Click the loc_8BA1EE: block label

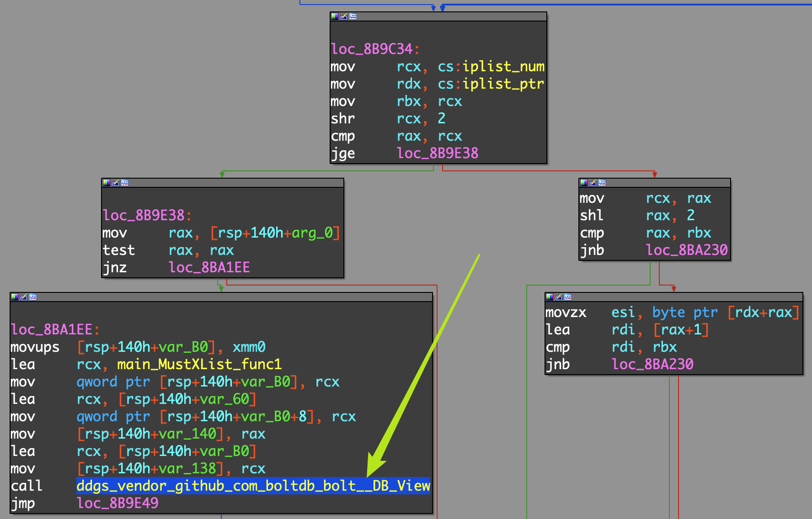coord(55,329)
